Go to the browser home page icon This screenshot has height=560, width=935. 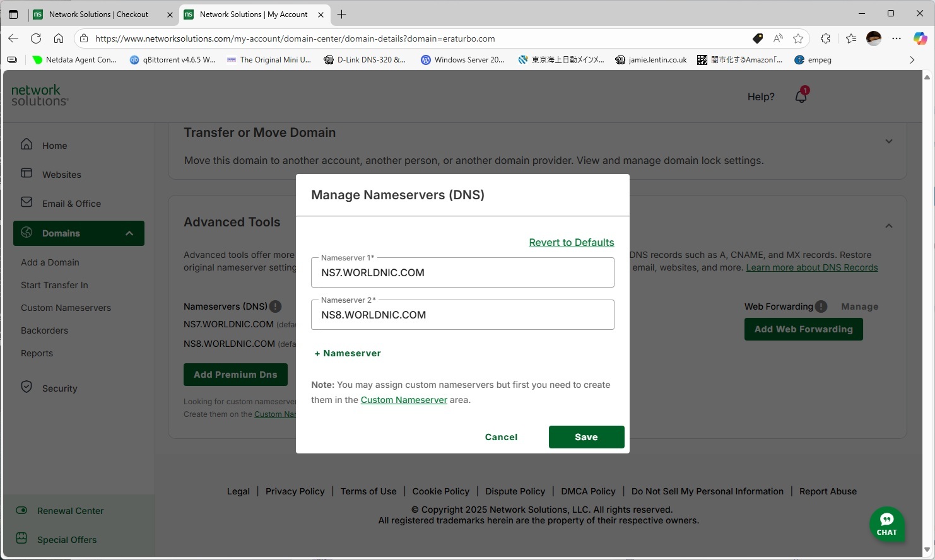click(x=59, y=38)
